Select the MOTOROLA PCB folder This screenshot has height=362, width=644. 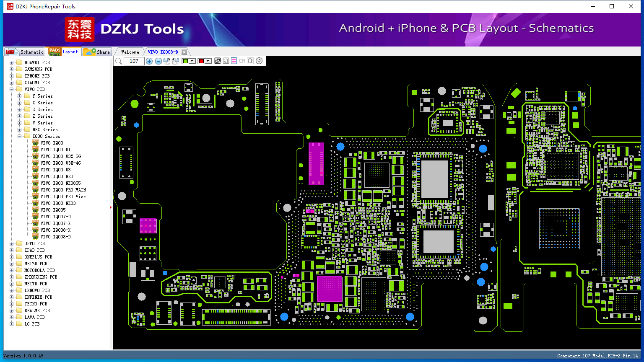coord(39,270)
